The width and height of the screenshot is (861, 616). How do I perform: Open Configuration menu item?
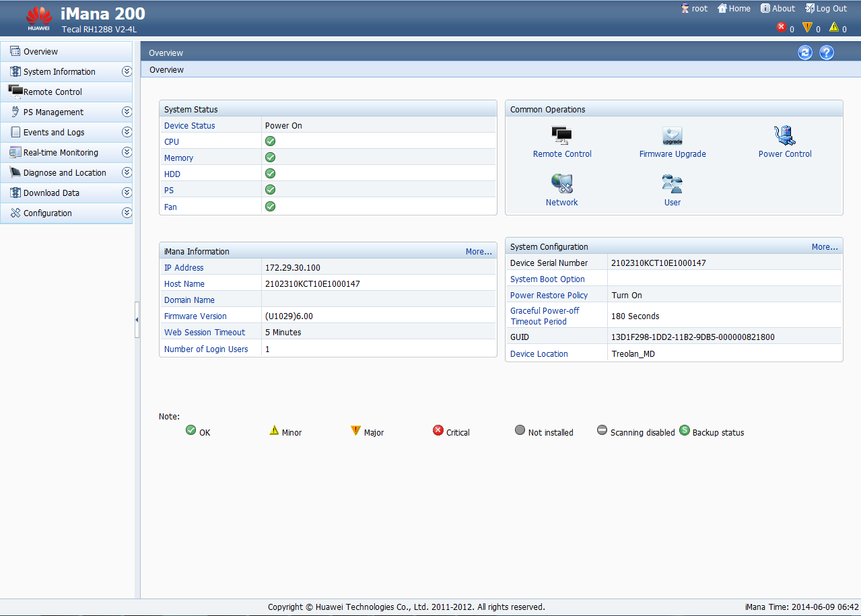[x=67, y=213]
